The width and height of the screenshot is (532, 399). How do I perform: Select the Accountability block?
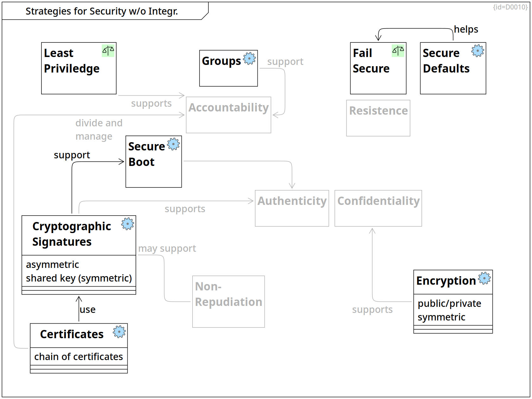pos(228,115)
